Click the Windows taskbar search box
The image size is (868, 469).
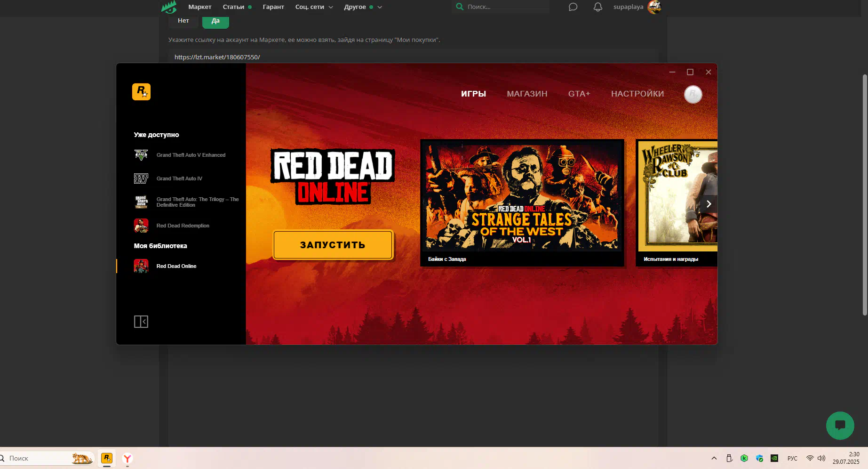(47, 458)
